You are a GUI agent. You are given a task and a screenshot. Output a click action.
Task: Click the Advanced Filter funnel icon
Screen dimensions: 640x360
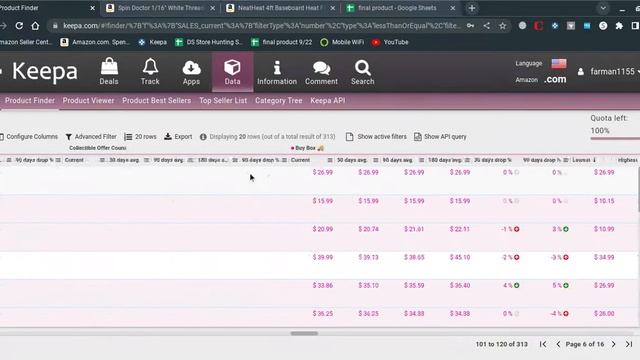tap(69, 137)
